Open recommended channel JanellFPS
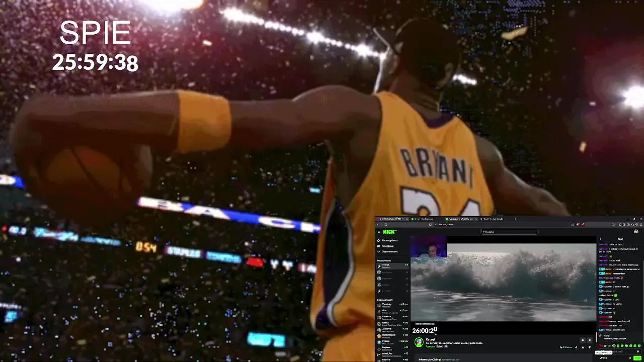Viewport: 644px width, 362px height. click(392, 330)
